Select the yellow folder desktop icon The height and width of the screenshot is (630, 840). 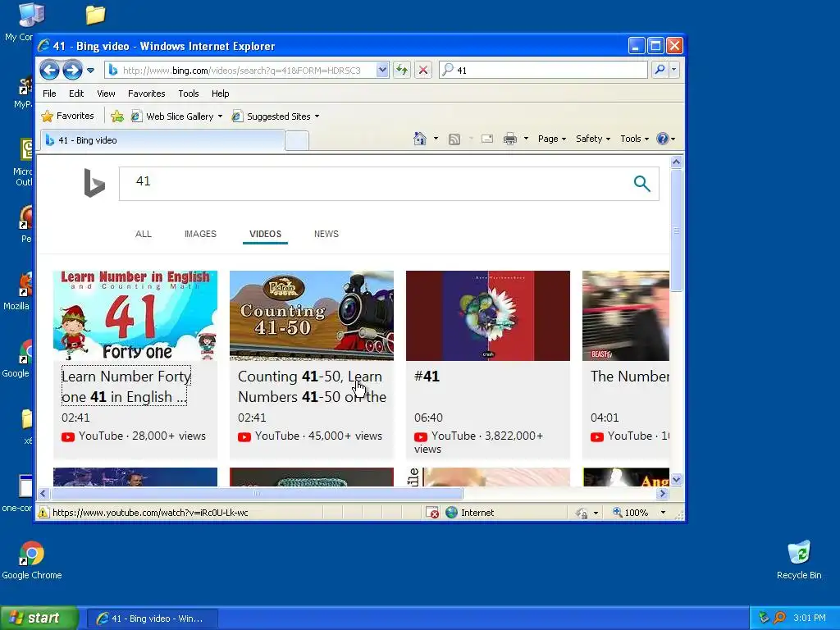(95, 15)
